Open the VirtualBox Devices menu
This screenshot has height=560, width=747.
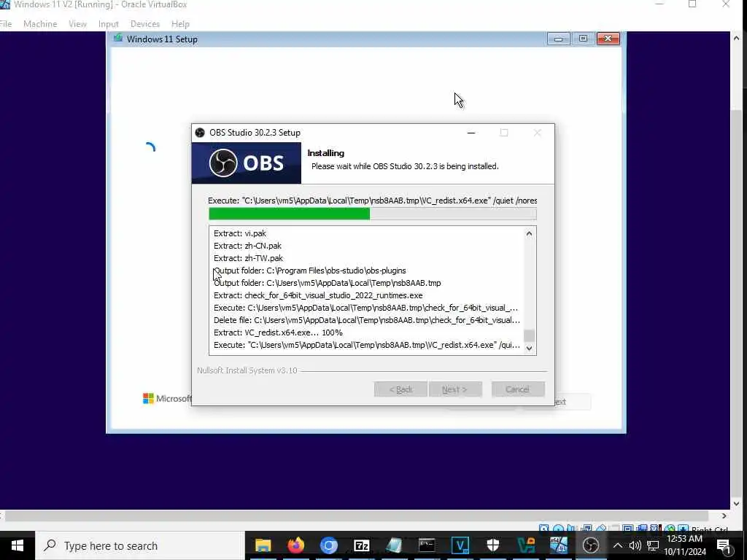click(x=145, y=24)
